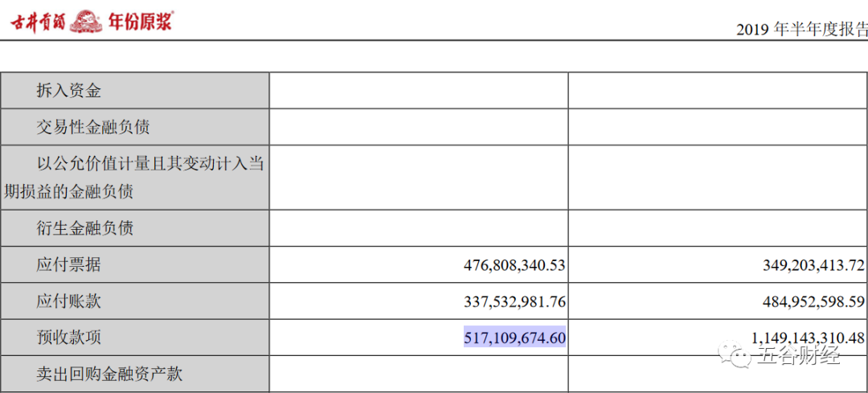Select the 应付账款 row label
Image resolution: width=868 pixels, height=393 pixels.
point(68,301)
